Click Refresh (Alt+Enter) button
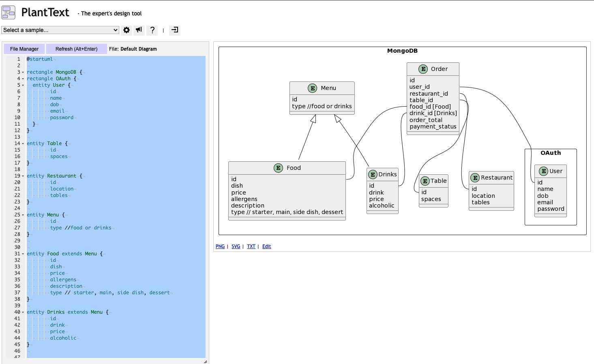 (x=77, y=49)
